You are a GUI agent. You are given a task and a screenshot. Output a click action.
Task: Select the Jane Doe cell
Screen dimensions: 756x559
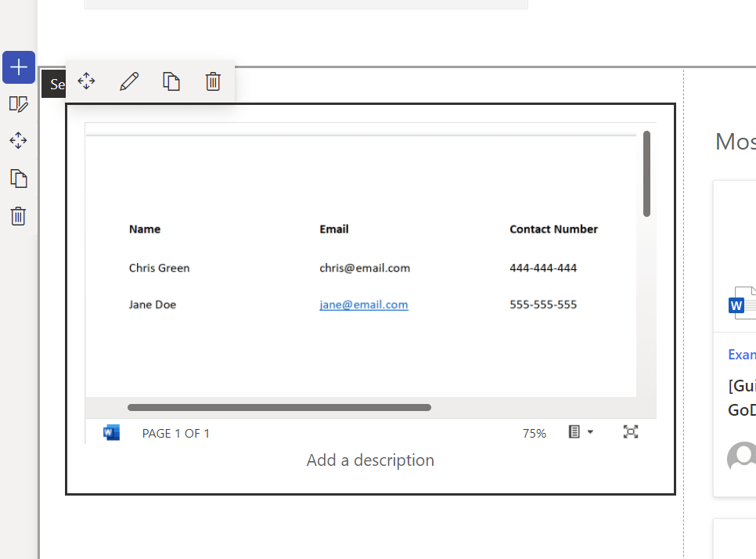tap(153, 305)
